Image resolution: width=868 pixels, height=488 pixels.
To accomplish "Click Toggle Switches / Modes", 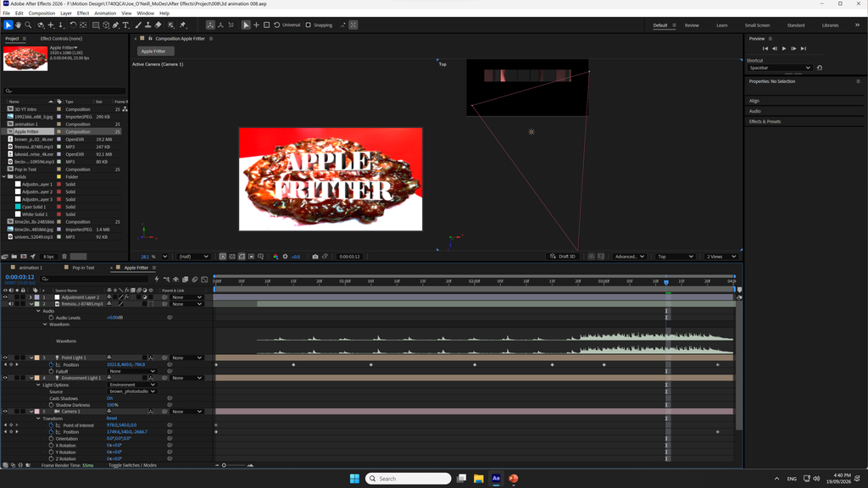I will click(132, 465).
